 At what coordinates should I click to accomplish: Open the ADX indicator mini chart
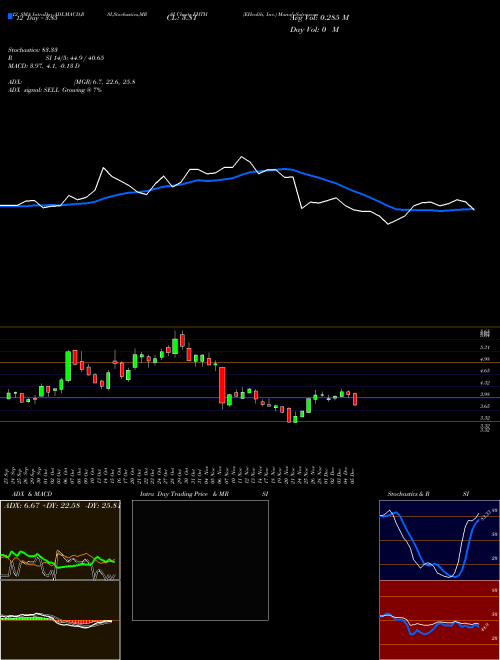tap(60, 540)
